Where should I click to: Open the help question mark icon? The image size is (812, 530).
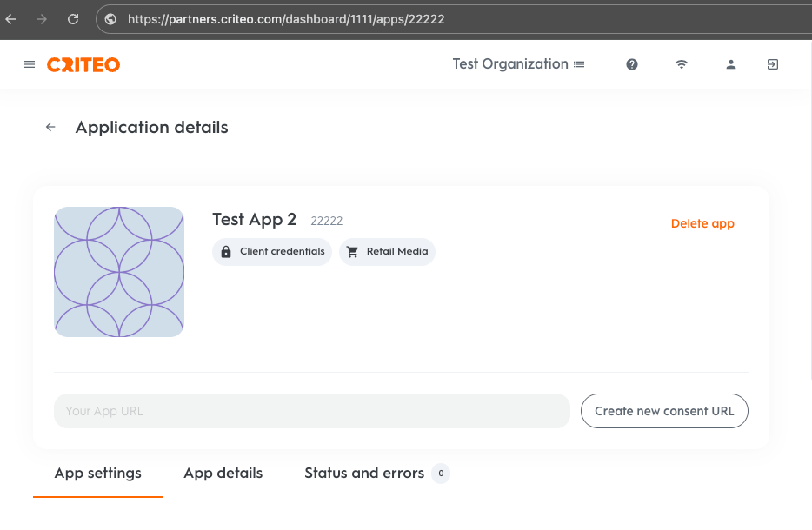point(632,64)
